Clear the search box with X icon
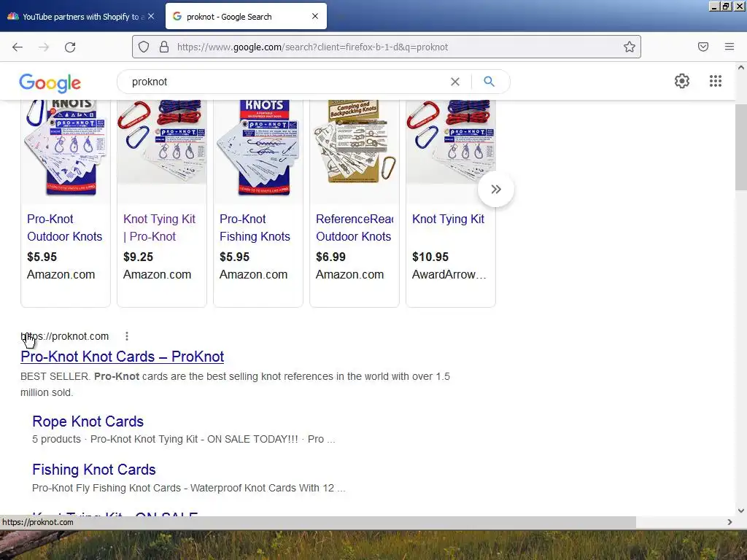747x560 pixels. pyautogui.click(x=455, y=82)
